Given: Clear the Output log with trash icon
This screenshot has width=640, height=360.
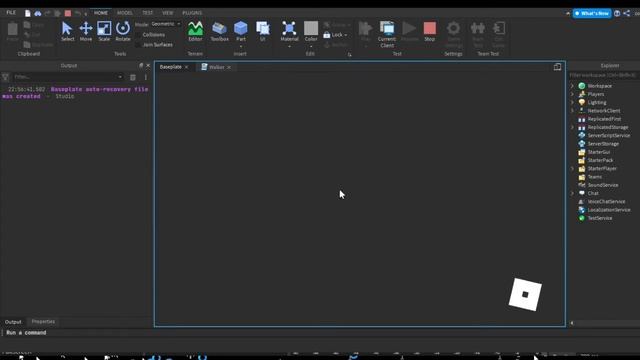Looking at the screenshot, I should 133,77.
